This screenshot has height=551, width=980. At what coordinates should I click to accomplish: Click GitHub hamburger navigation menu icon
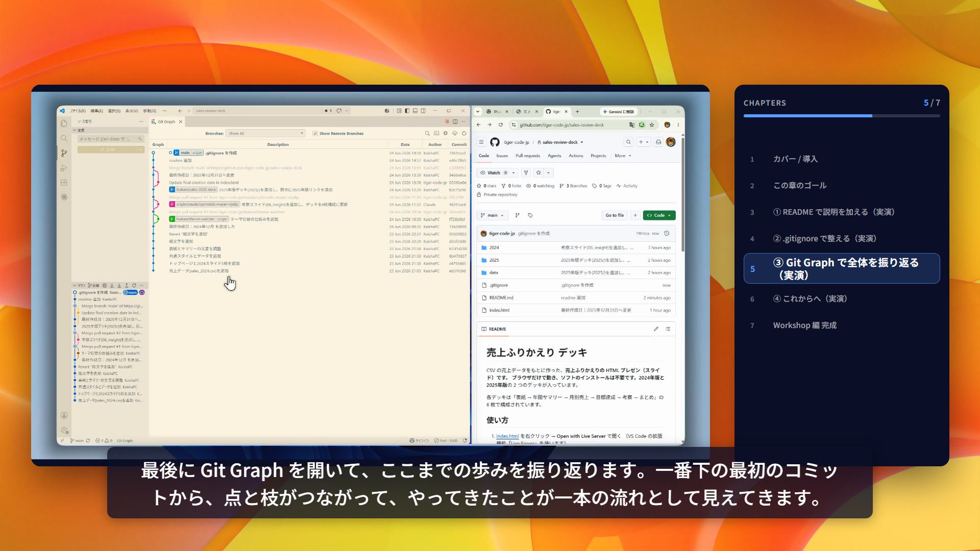(481, 142)
